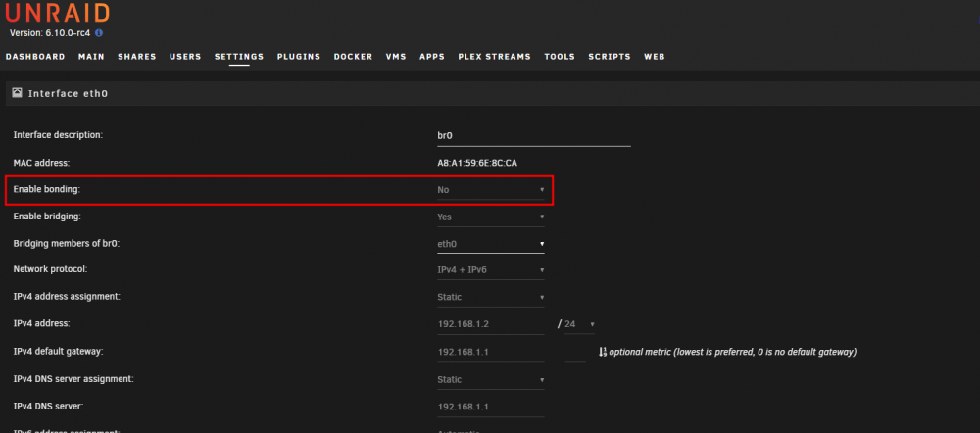Open the Apps tab
Viewport: 980px width, 433px height.
point(432,56)
